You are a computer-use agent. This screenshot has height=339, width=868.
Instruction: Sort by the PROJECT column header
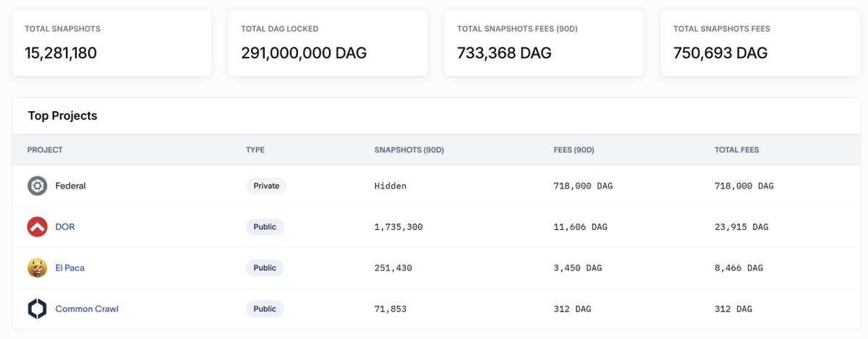tap(45, 150)
